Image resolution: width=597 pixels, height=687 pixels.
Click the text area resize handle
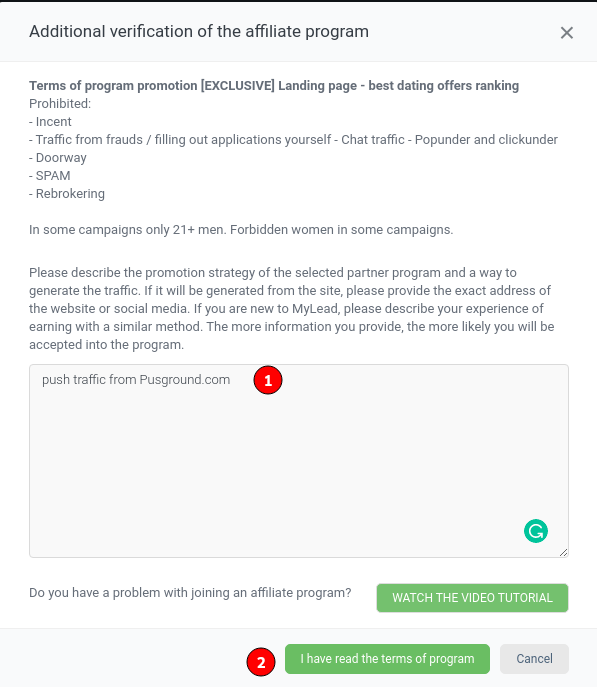(x=563, y=552)
